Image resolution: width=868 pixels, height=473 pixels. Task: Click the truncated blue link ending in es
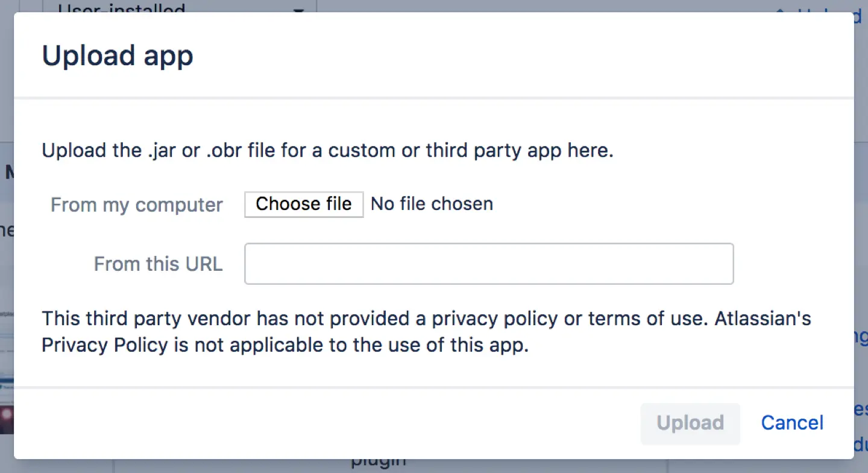pos(862,408)
